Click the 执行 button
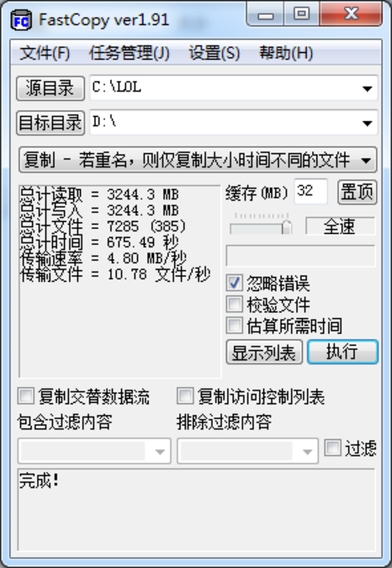Viewport: 392px width, 568px height. coord(343,352)
